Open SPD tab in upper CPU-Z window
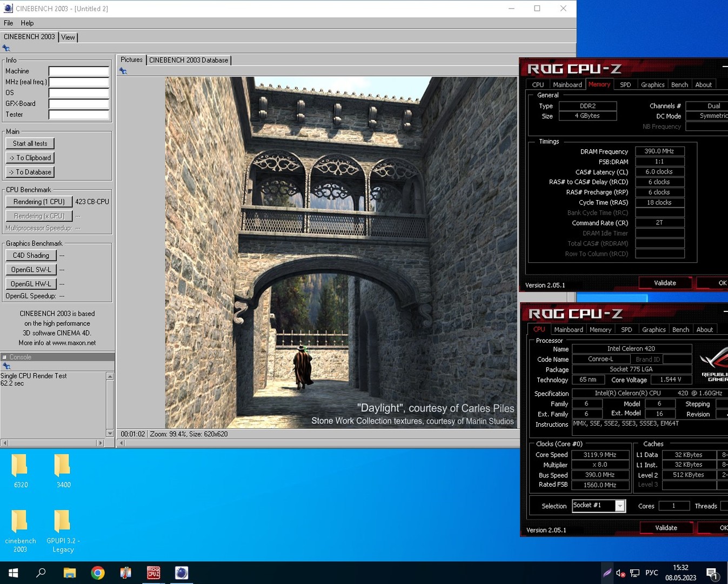728x584 pixels. (x=625, y=85)
